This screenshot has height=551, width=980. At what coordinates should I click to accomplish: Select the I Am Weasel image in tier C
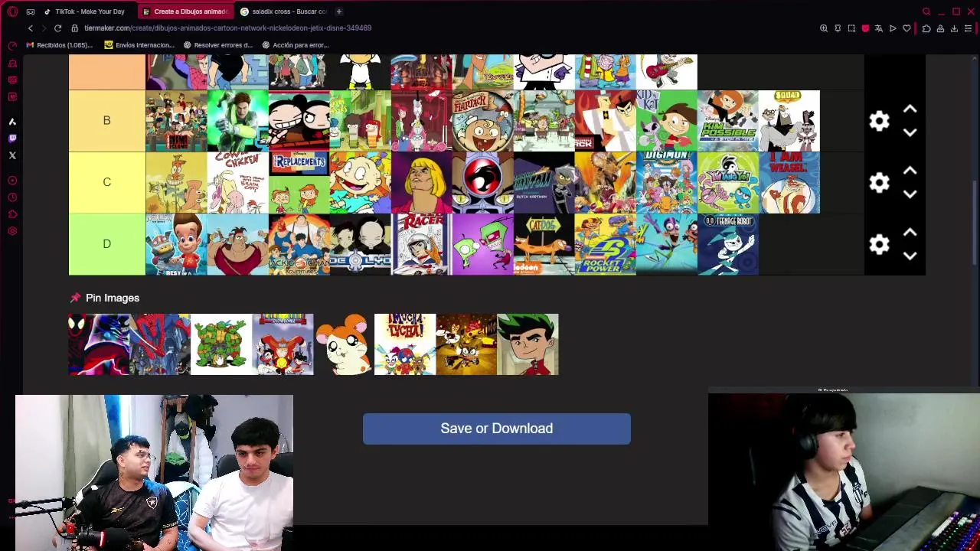[789, 182]
